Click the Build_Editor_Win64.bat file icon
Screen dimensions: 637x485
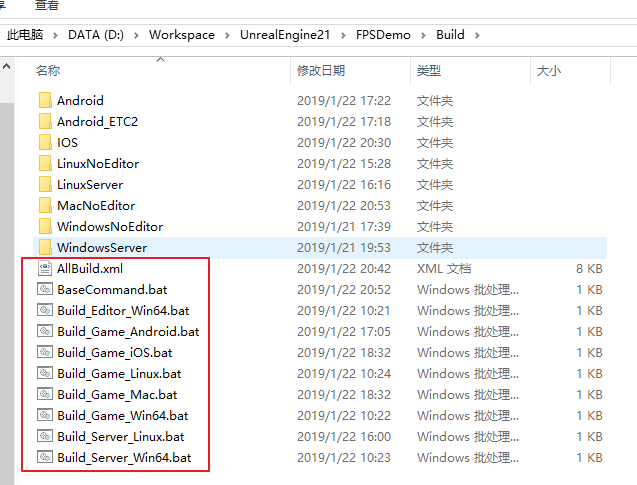(45, 310)
